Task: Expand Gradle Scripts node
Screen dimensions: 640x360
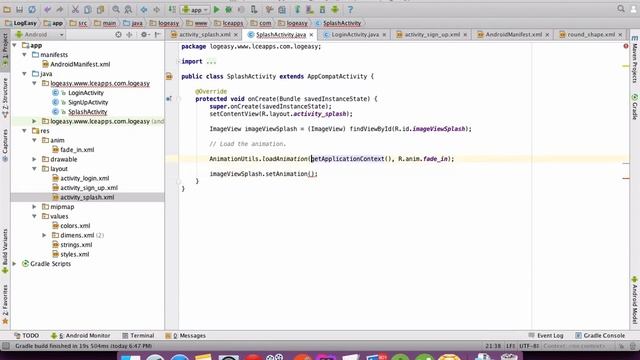Action: 14,264
